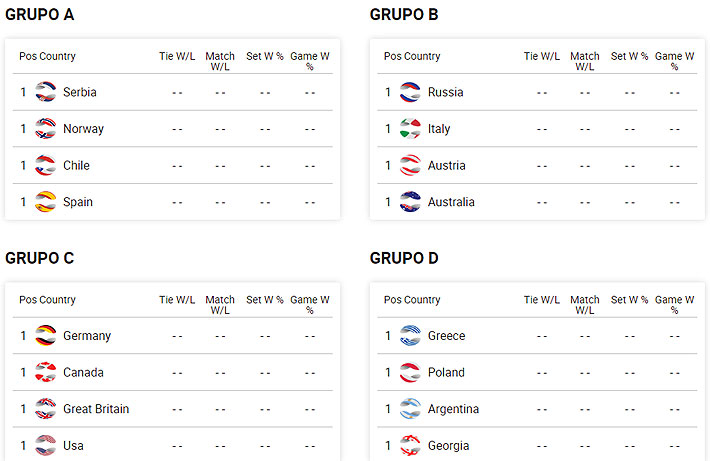This screenshot has width=710, height=461.
Task: Click Set W % column header in Grupo C
Action: coord(265,300)
